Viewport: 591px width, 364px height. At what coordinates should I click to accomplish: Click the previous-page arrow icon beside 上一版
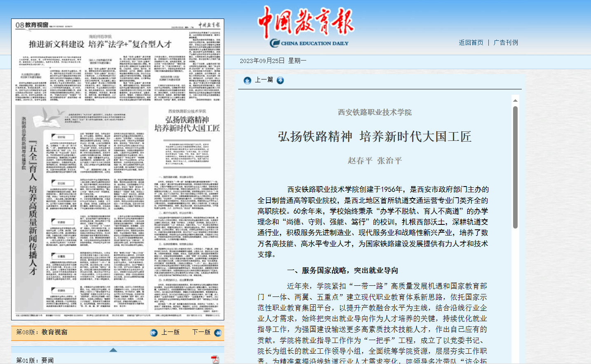[154, 333]
